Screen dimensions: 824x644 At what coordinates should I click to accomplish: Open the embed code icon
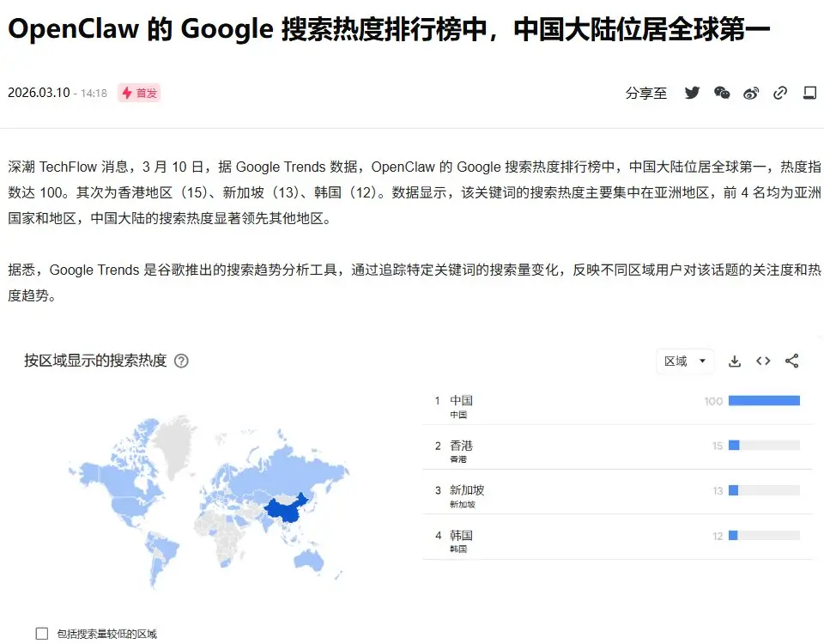pyautogui.click(x=763, y=361)
